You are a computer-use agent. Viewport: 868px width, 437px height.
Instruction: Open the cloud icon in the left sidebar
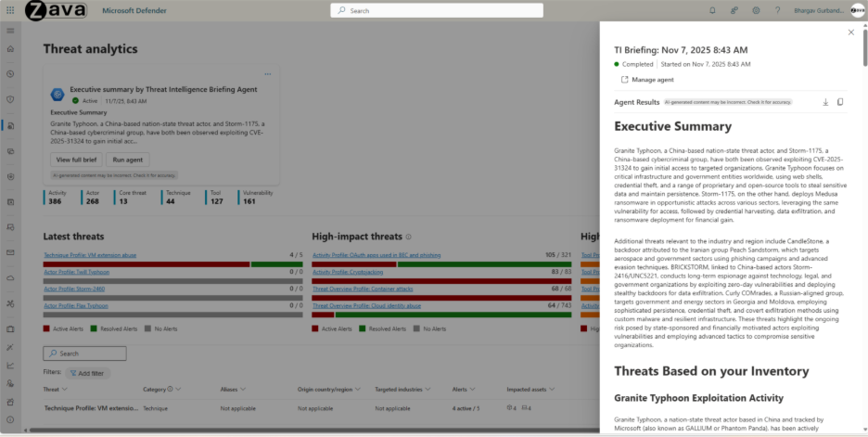10,278
